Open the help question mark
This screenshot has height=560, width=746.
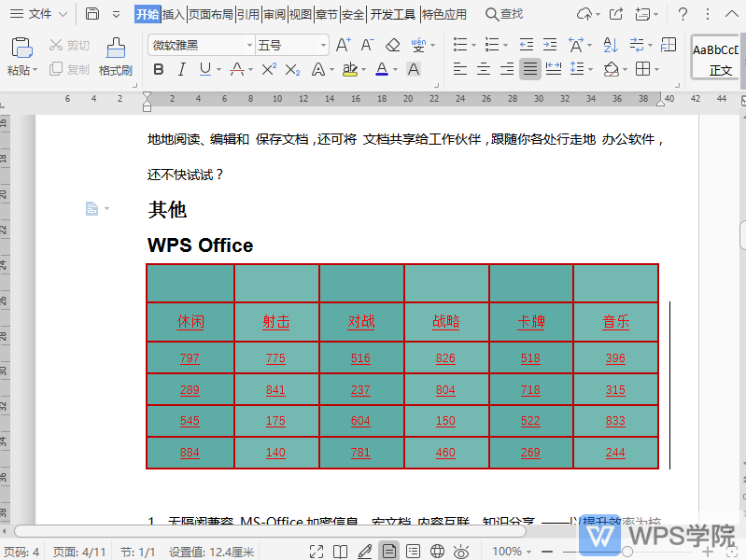pyautogui.click(x=683, y=14)
